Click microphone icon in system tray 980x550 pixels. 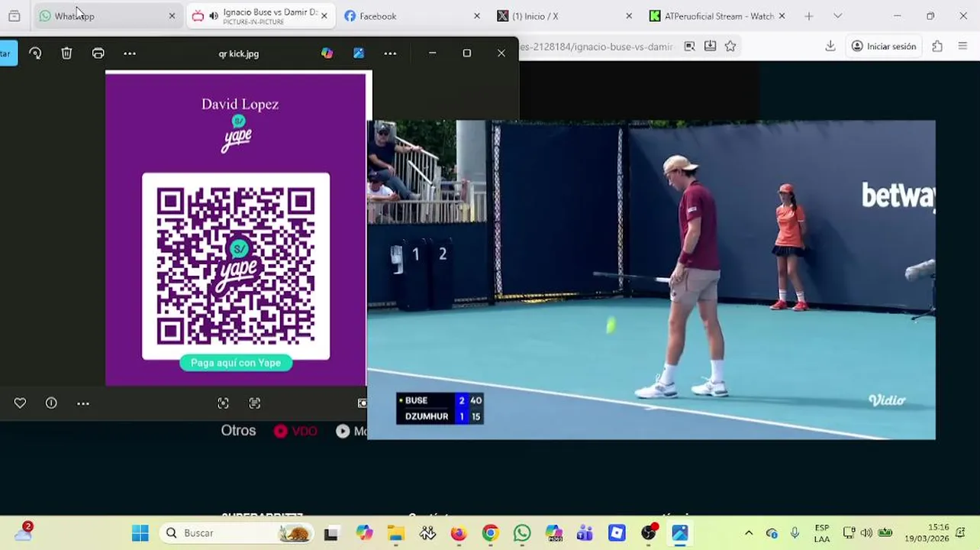coord(795,533)
